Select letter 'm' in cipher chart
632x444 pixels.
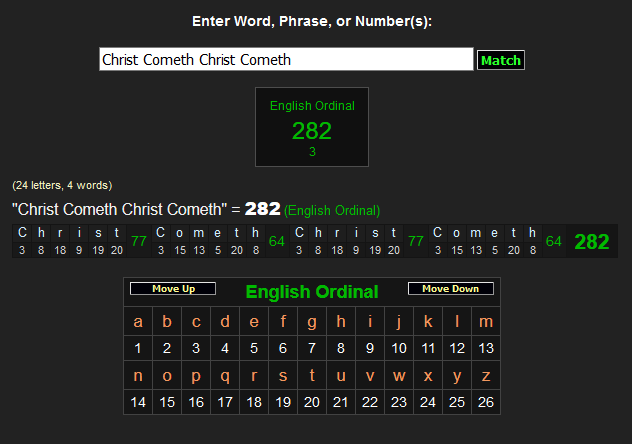486,322
